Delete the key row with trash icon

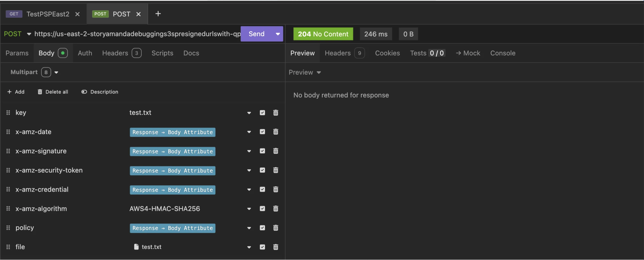(275, 113)
